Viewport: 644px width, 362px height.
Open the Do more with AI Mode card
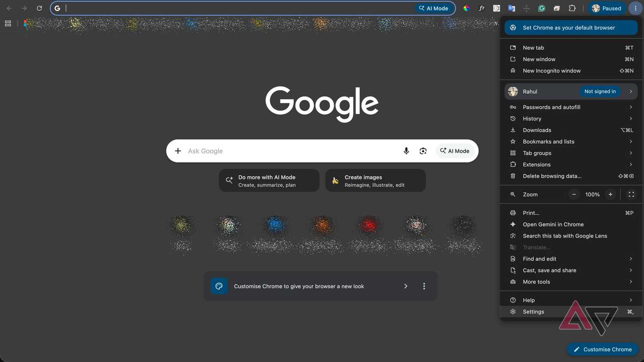pyautogui.click(x=269, y=181)
